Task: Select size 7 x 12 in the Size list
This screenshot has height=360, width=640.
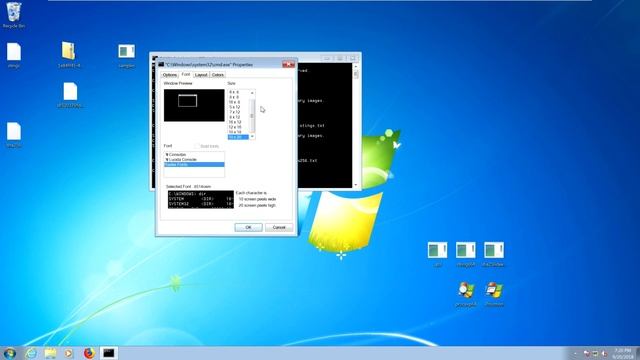Action: pyautogui.click(x=238, y=112)
